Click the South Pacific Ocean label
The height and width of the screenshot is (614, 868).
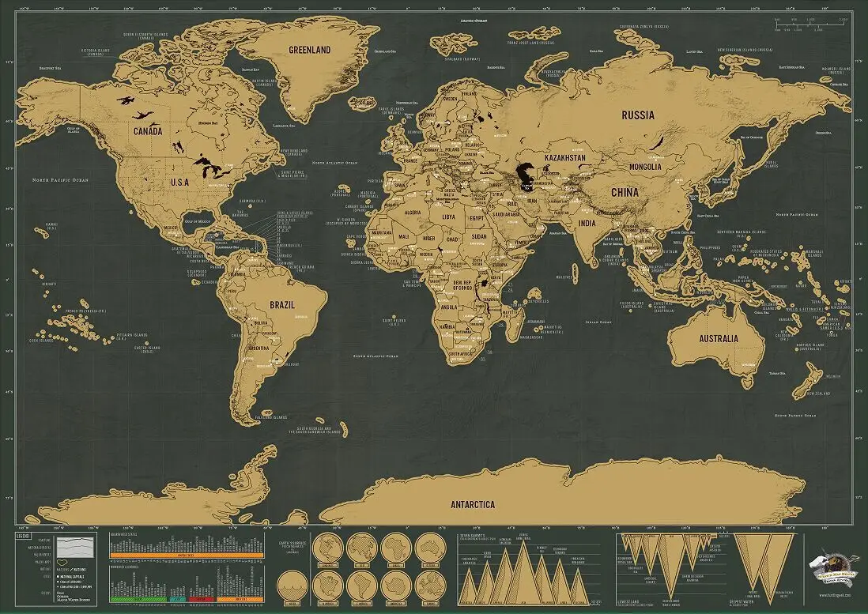pos(795,416)
